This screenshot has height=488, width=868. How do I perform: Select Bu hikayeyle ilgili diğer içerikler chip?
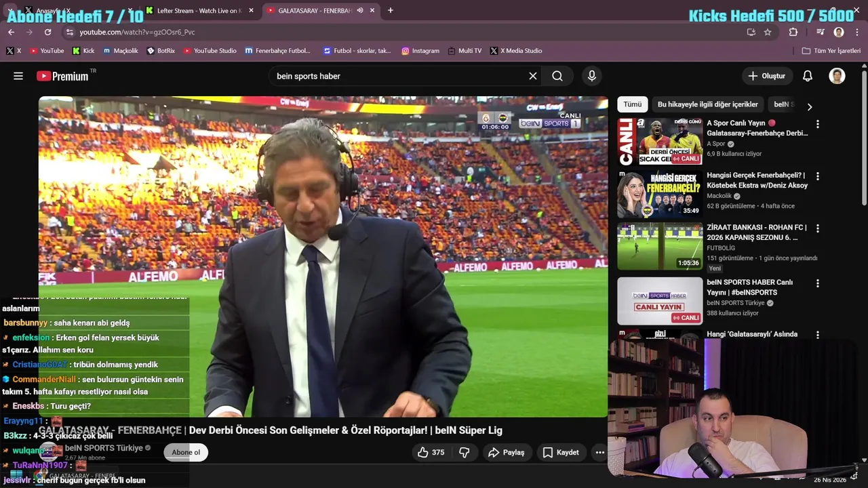point(708,104)
